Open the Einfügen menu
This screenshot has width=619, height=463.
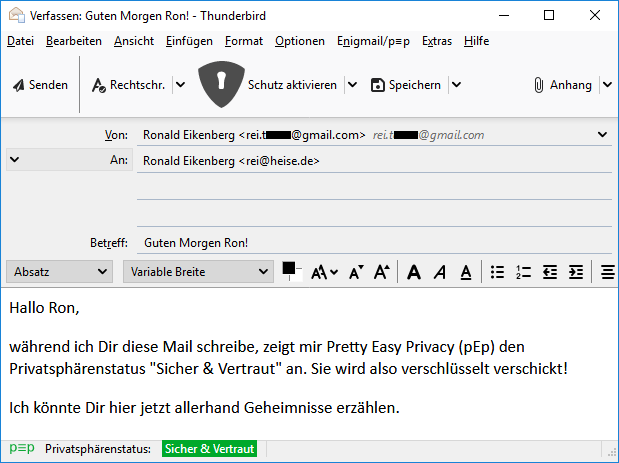coord(189,41)
